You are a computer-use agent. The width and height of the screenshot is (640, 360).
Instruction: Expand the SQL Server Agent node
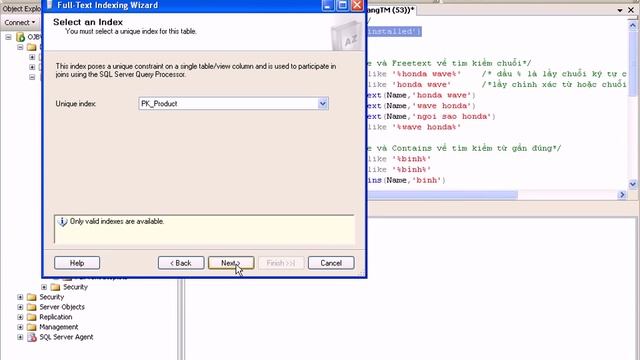coord(20,337)
